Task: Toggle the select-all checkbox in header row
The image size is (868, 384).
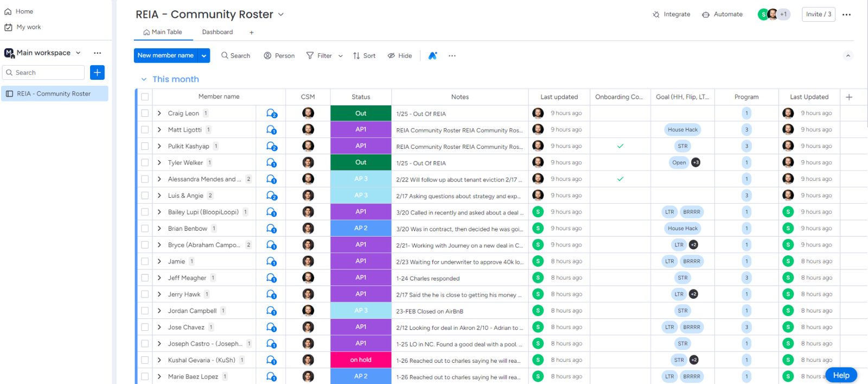Action: [x=145, y=97]
